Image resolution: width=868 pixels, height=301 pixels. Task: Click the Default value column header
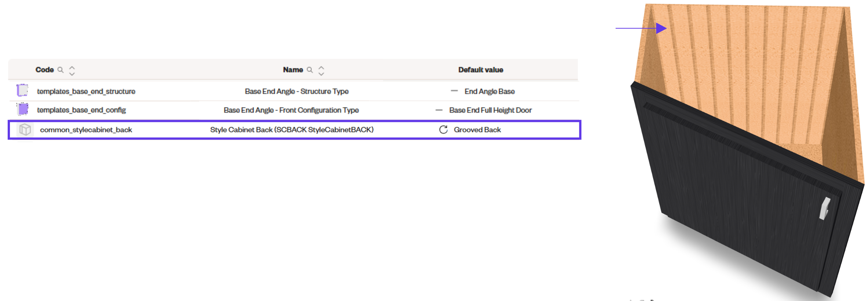tap(481, 70)
